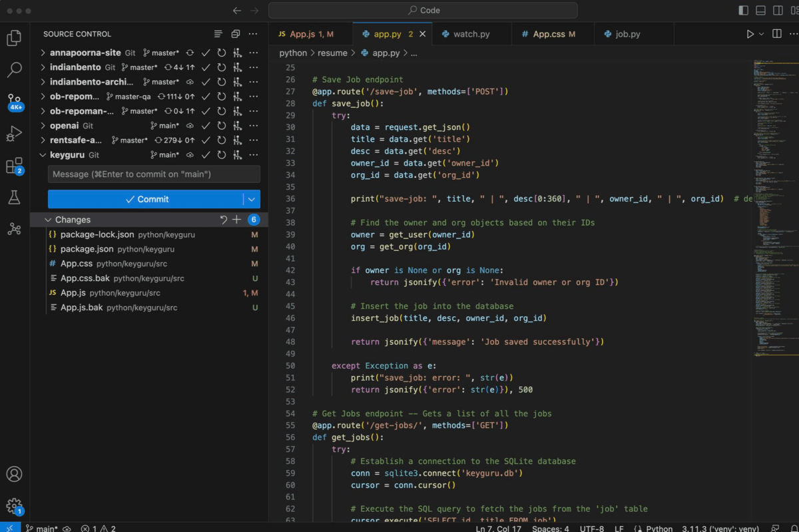The width and height of the screenshot is (799, 532).
Task: Switch to the watch.py tab
Action: 471,34
